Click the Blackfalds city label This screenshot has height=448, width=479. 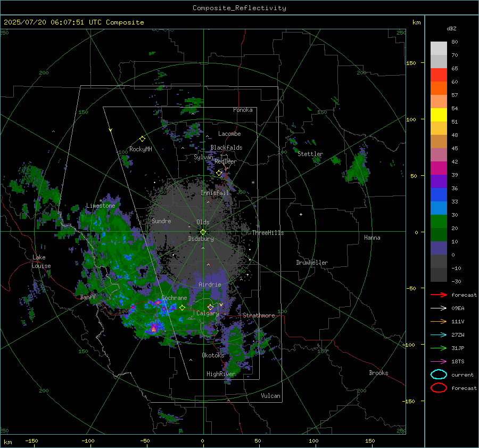point(226,148)
